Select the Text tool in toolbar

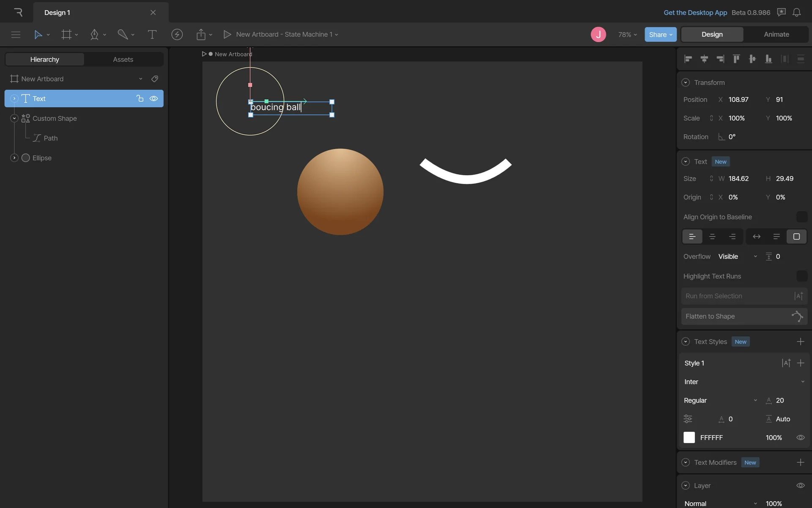[152, 34]
